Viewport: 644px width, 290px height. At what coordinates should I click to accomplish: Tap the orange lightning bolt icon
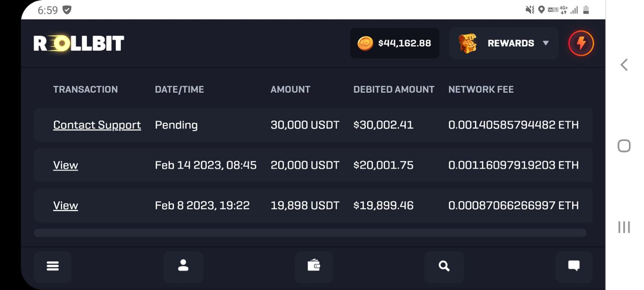(581, 43)
